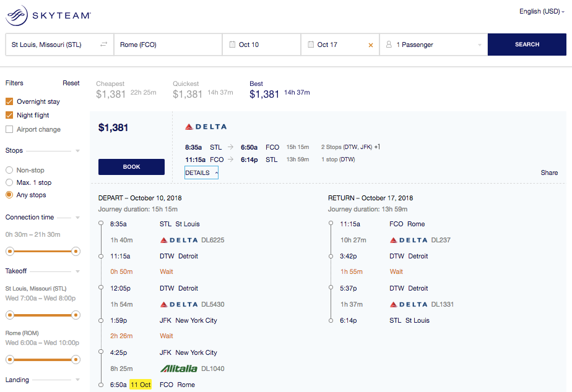The height and width of the screenshot is (392, 572).
Task: Enable the Airport change filter
Action: click(x=8, y=129)
